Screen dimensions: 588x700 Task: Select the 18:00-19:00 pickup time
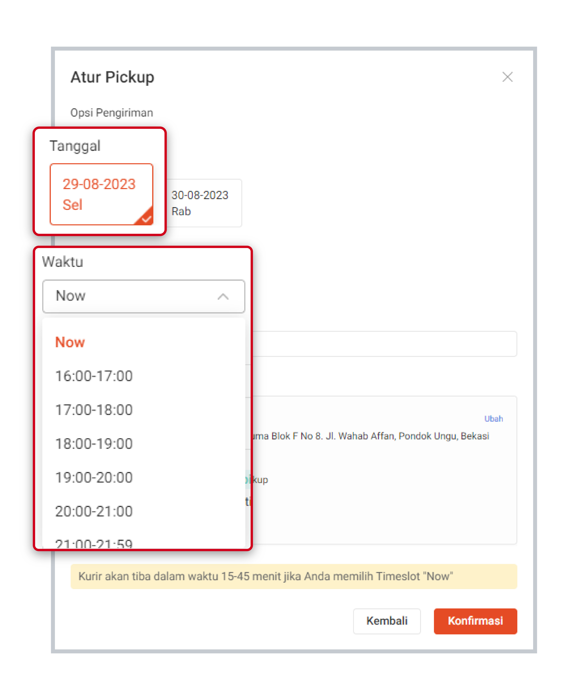[x=94, y=444]
